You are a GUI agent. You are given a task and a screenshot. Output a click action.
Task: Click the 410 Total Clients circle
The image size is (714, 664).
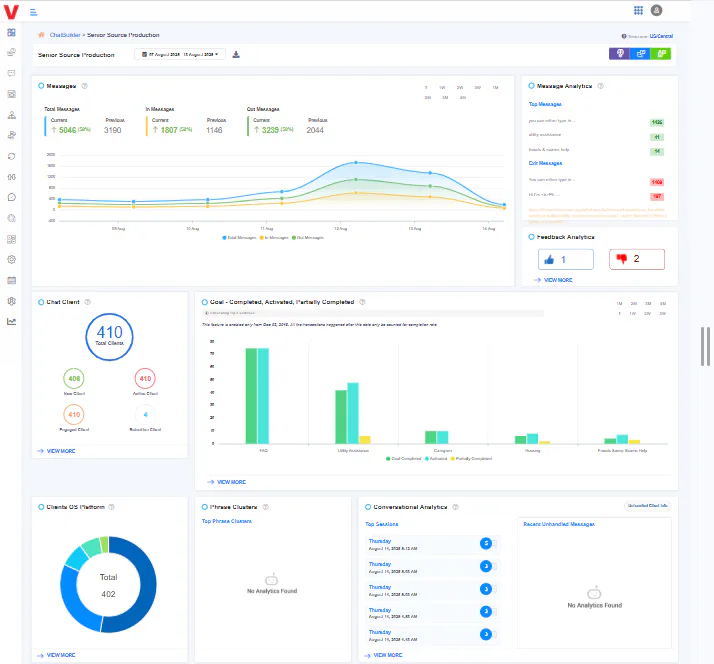click(x=109, y=337)
